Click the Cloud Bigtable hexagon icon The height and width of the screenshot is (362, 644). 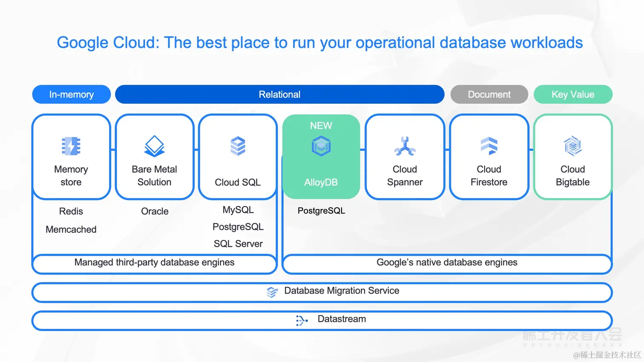click(573, 146)
